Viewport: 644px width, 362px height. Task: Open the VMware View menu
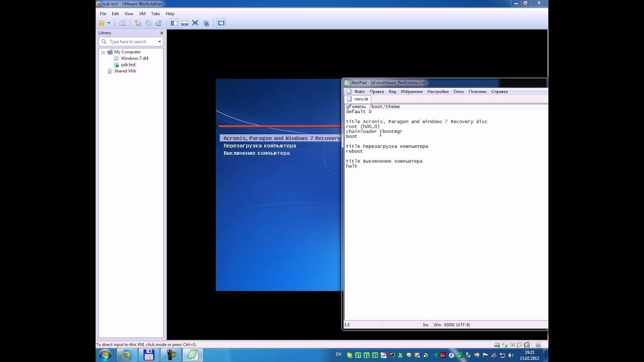tap(129, 14)
